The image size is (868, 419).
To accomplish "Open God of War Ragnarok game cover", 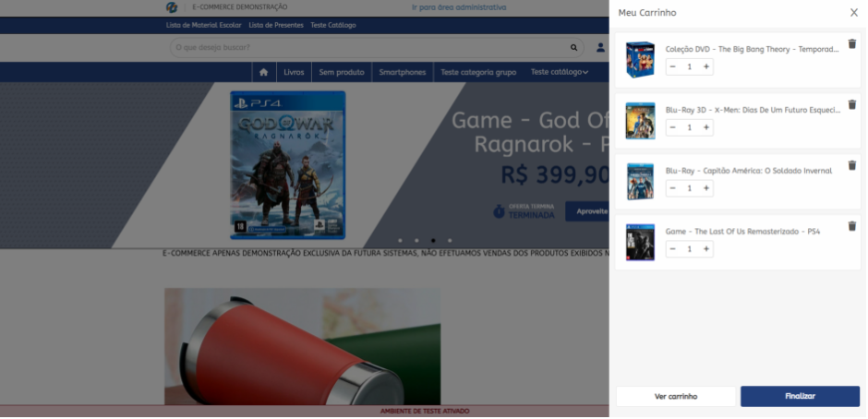I will pos(288,165).
